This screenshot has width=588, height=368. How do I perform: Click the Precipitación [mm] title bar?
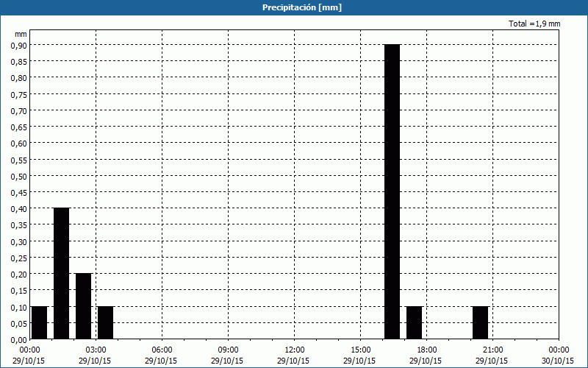(294, 7)
